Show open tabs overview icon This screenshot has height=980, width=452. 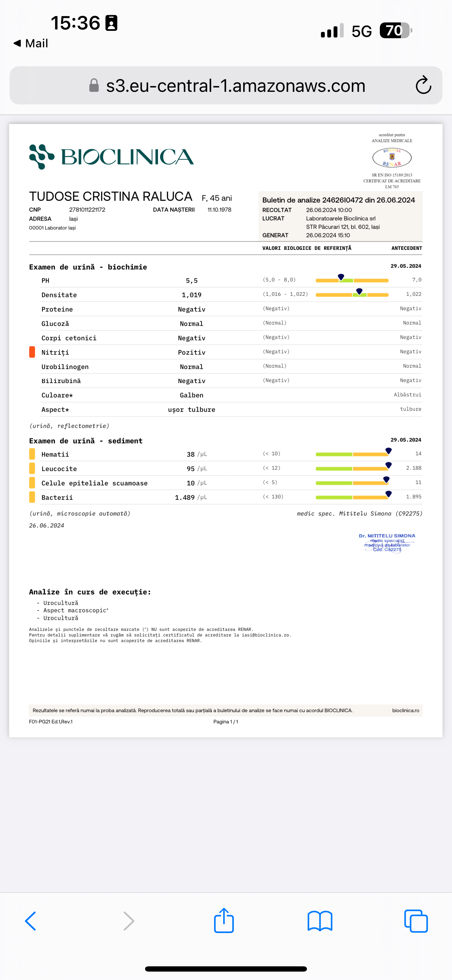416,921
